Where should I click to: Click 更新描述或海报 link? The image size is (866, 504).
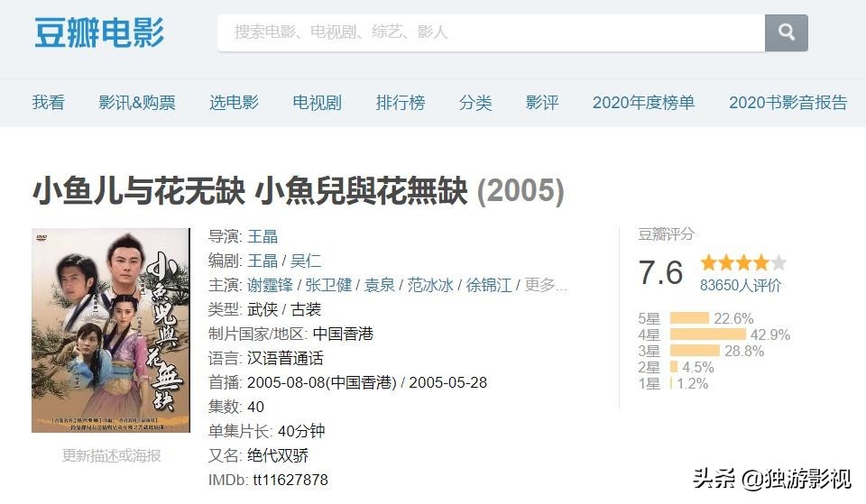[x=111, y=455]
